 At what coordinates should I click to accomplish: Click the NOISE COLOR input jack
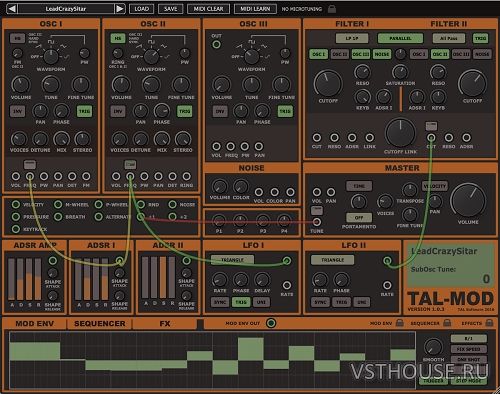274,192
